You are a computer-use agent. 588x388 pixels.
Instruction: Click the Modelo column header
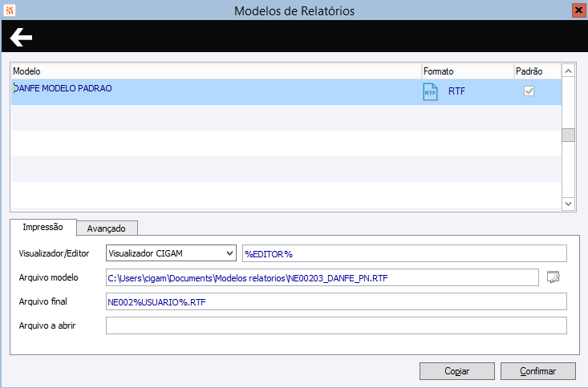point(217,71)
